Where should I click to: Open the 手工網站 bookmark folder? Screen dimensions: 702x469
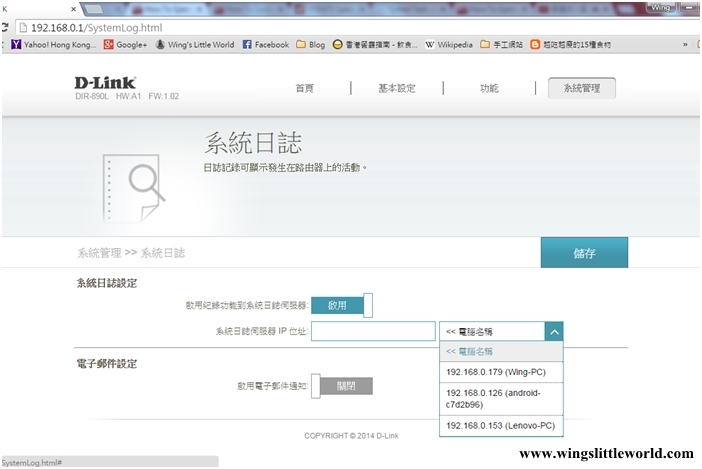tap(501, 45)
